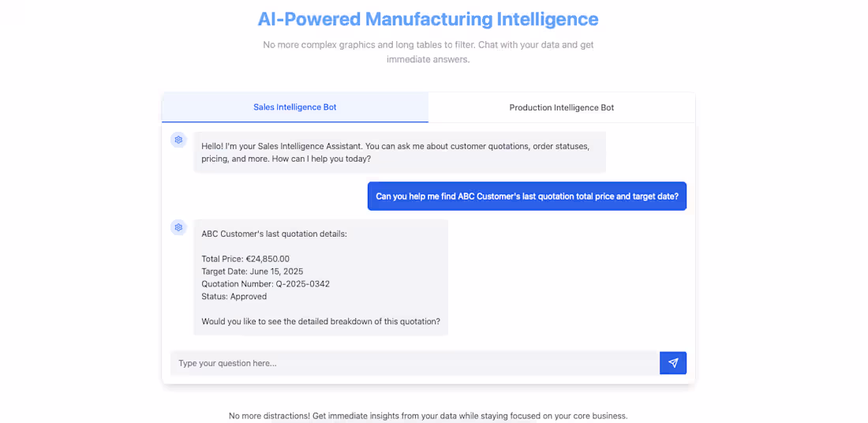Image resolution: width=868 pixels, height=423 pixels.
Task: Open the Production Intelligence Bot tab
Action: (x=561, y=107)
